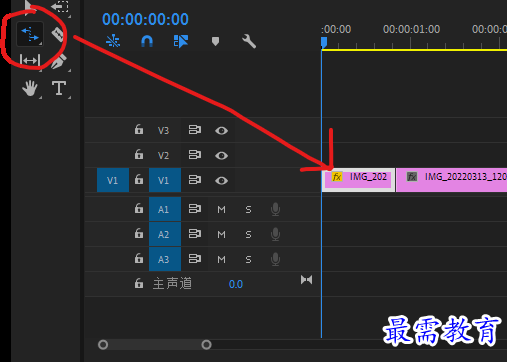Click fx badge on IMG_20220313 clip

click(x=412, y=176)
